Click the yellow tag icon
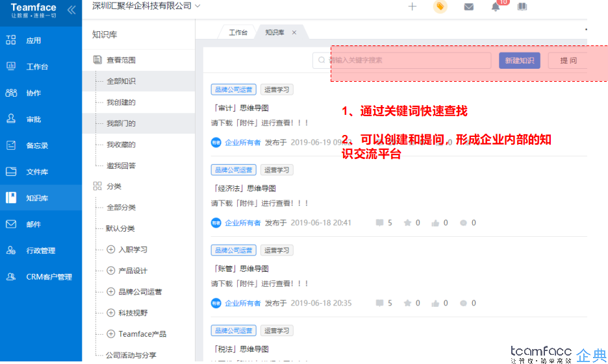 pos(440,6)
